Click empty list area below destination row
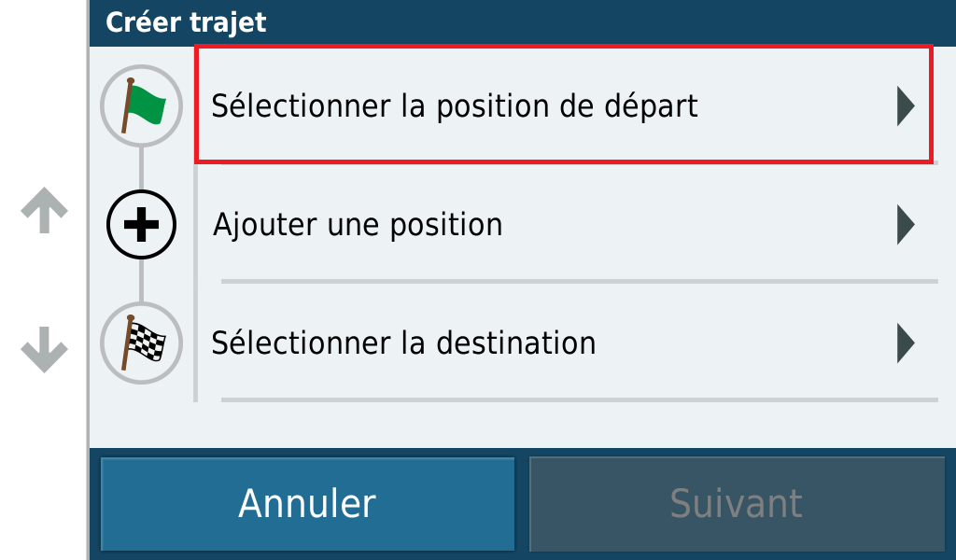Viewport: 956px width, 560px height. pyautogui.click(x=523, y=426)
